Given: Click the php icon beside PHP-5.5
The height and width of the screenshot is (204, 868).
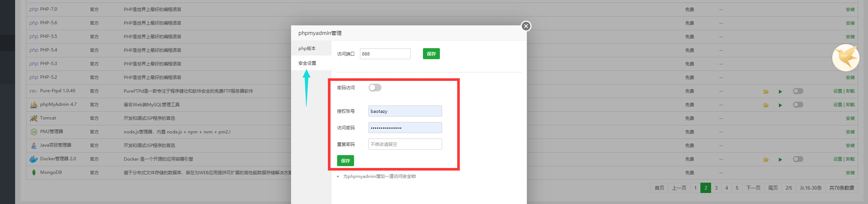Looking at the screenshot, I should (x=34, y=36).
